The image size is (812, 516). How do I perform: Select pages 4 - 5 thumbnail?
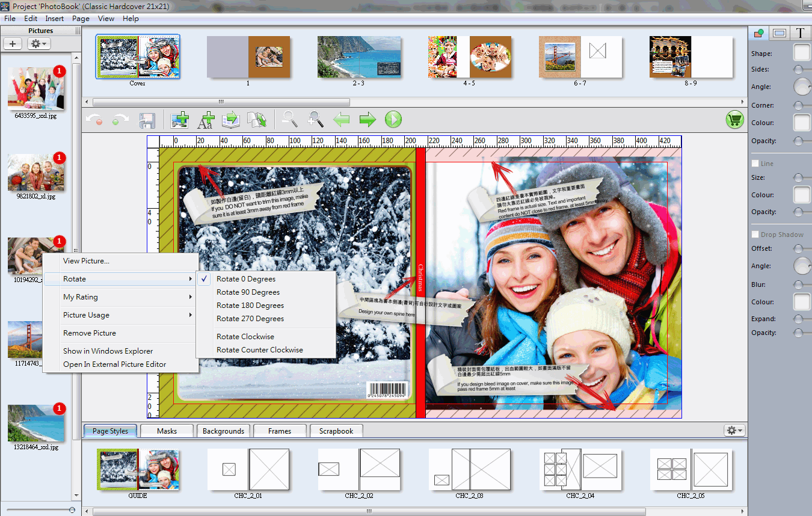click(x=470, y=57)
